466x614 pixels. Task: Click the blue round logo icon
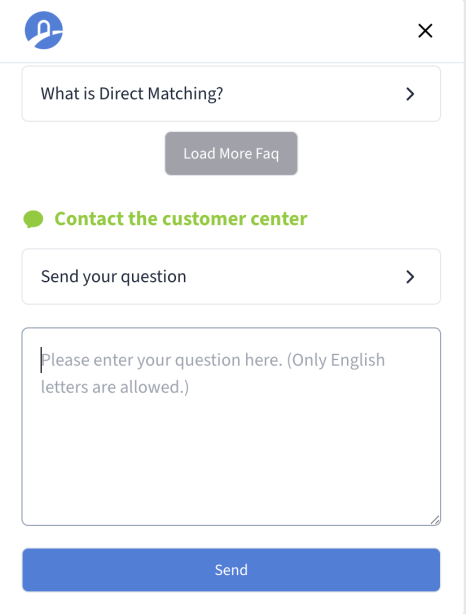pos(43,30)
